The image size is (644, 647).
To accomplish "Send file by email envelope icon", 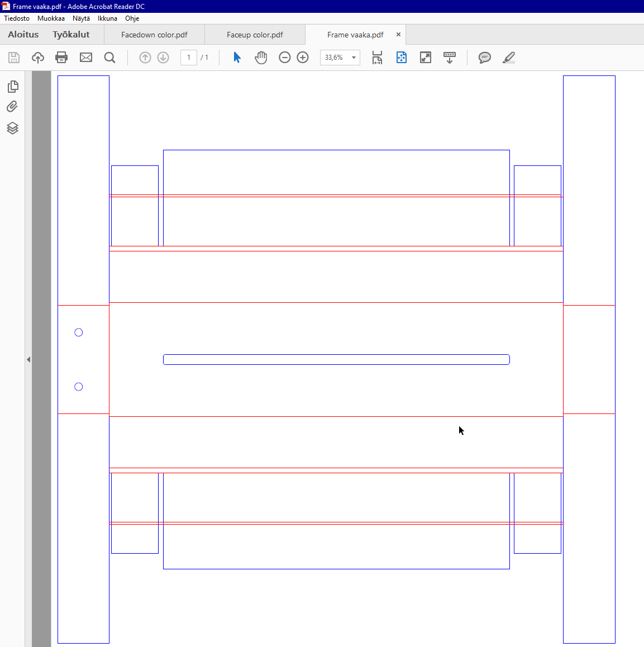I will 86,58.
